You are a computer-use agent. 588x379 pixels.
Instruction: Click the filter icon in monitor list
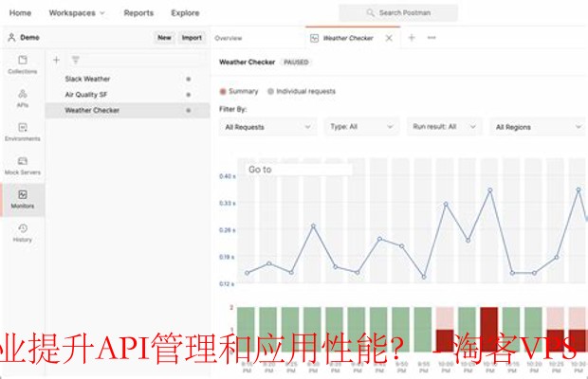click(76, 60)
